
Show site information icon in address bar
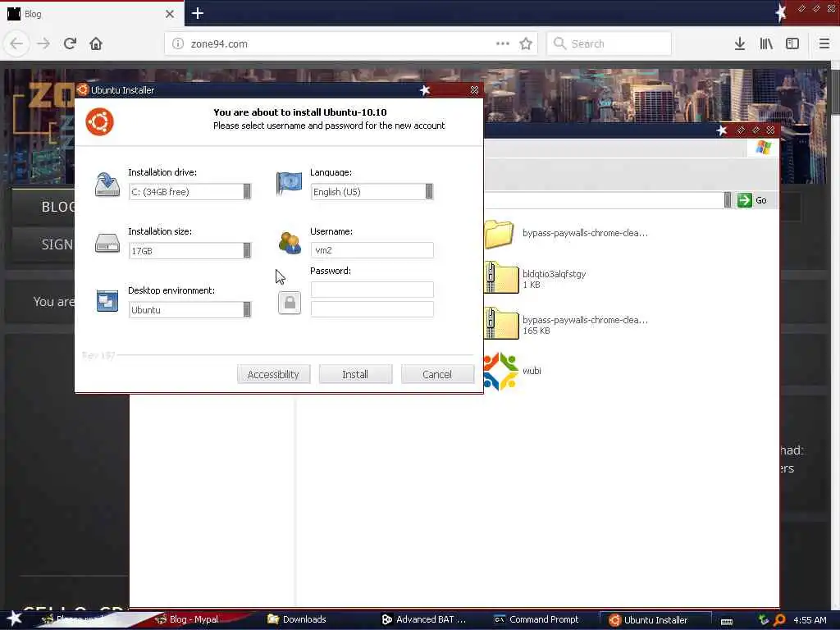[178, 43]
